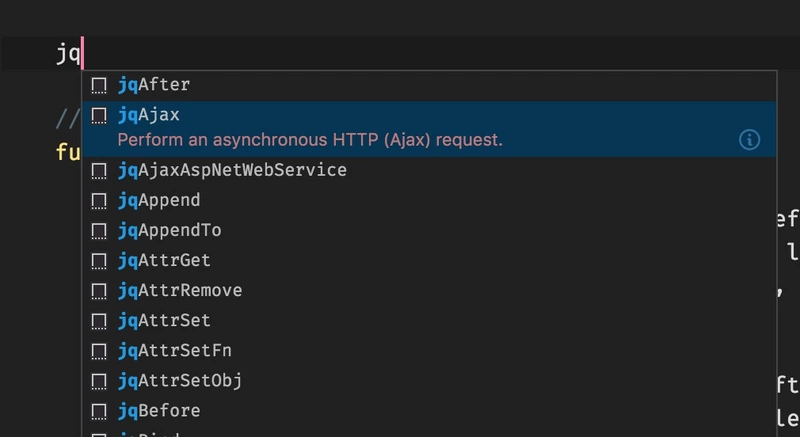Choose jqAttrSetFn from the list

click(175, 351)
